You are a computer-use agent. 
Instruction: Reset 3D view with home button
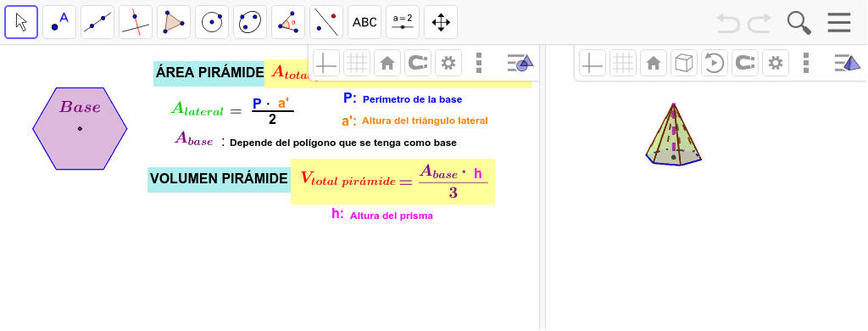654,63
